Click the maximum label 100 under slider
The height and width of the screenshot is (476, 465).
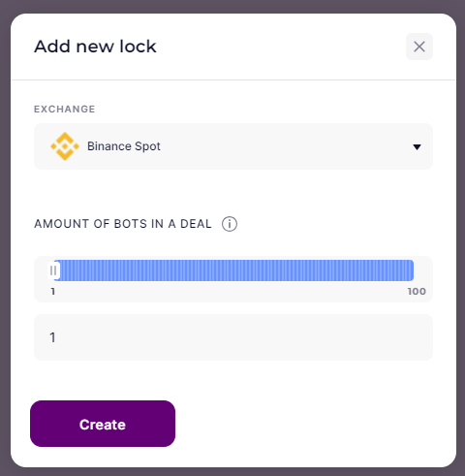click(x=417, y=292)
